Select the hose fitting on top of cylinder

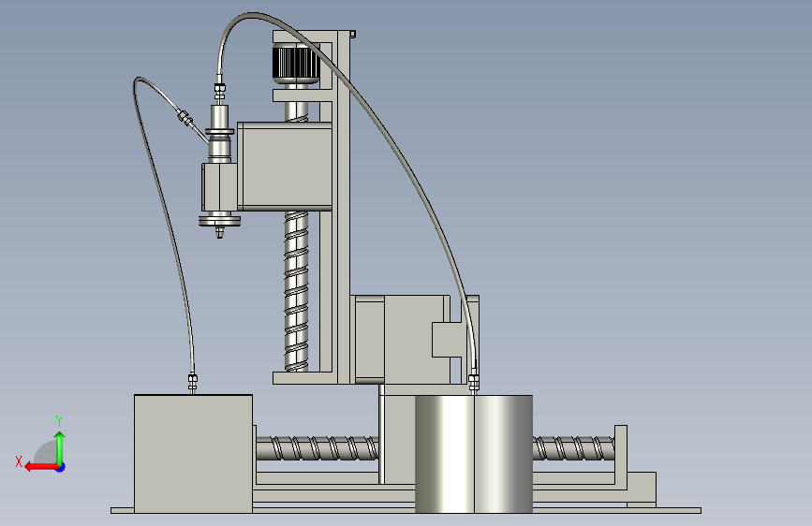(473, 383)
